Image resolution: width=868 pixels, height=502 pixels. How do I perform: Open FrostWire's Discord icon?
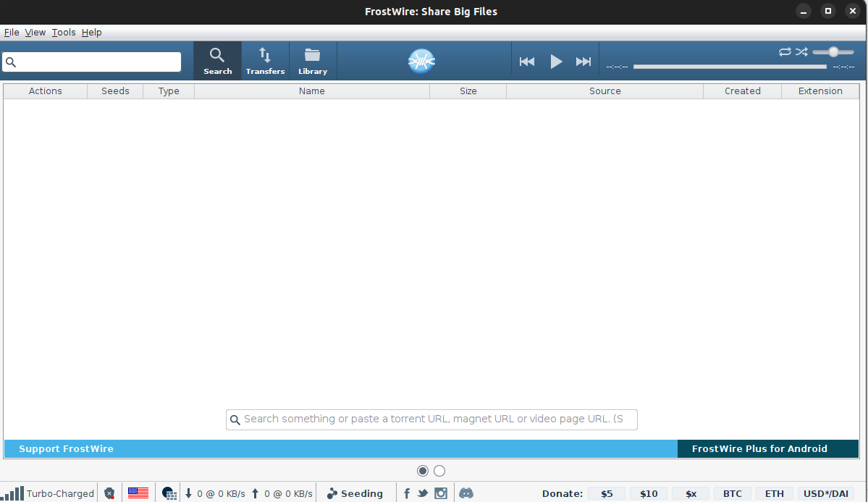point(466,493)
